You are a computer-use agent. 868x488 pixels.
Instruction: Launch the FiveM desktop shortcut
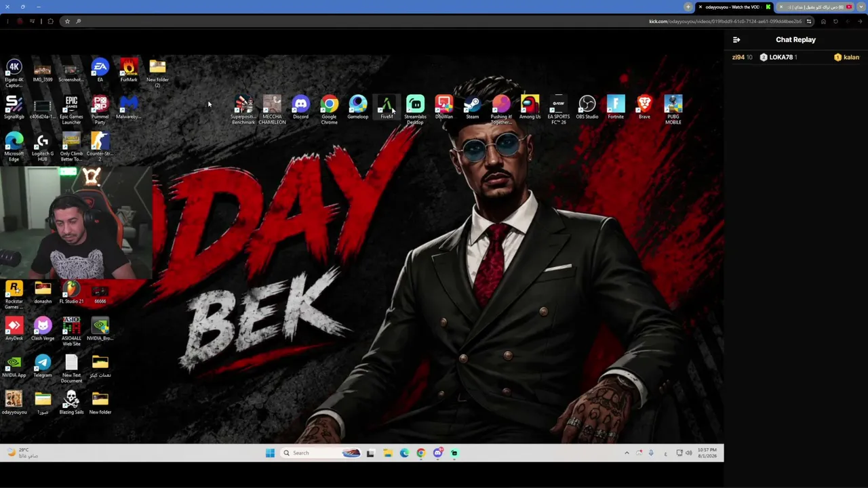click(387, 107)
